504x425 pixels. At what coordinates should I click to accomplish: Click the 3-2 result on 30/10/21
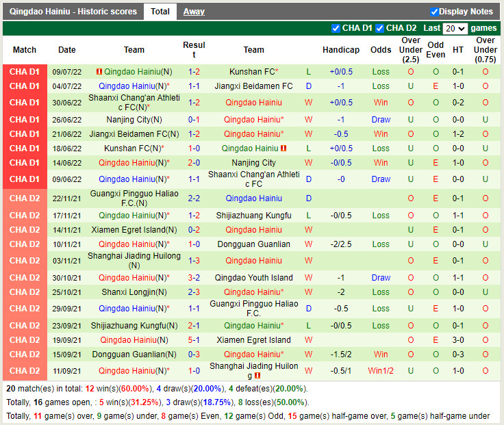(x=194, y=278)
